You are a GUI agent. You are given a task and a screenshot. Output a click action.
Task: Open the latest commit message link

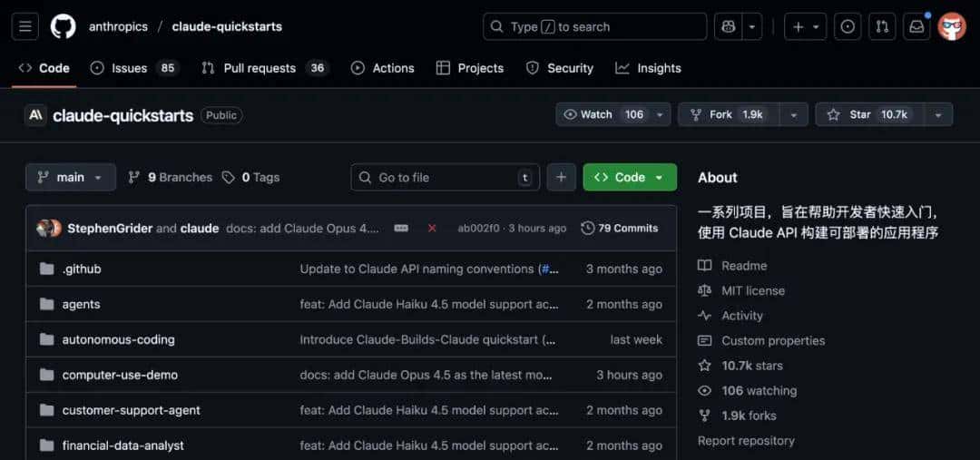tap(302, 228)
